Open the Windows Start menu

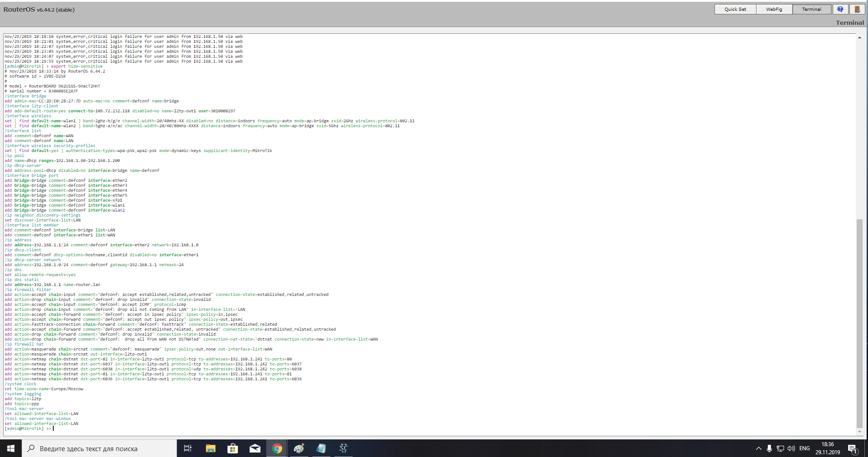11,448
